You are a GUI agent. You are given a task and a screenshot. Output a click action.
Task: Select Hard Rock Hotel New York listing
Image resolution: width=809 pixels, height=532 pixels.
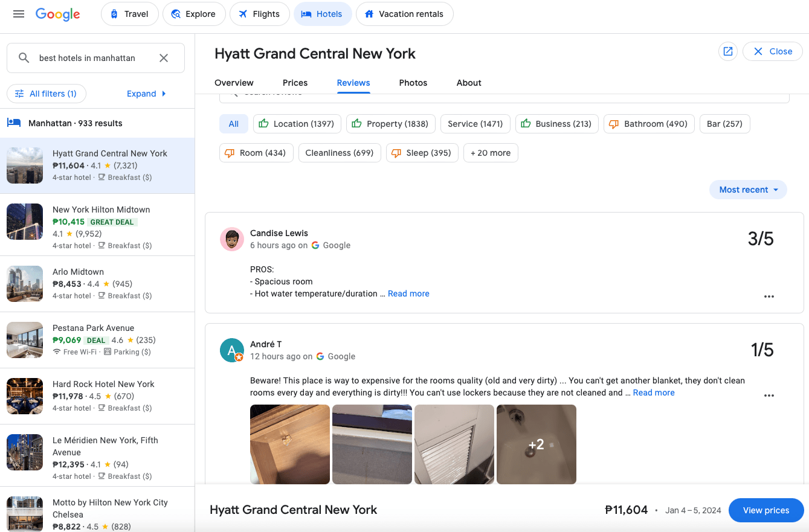97,396
